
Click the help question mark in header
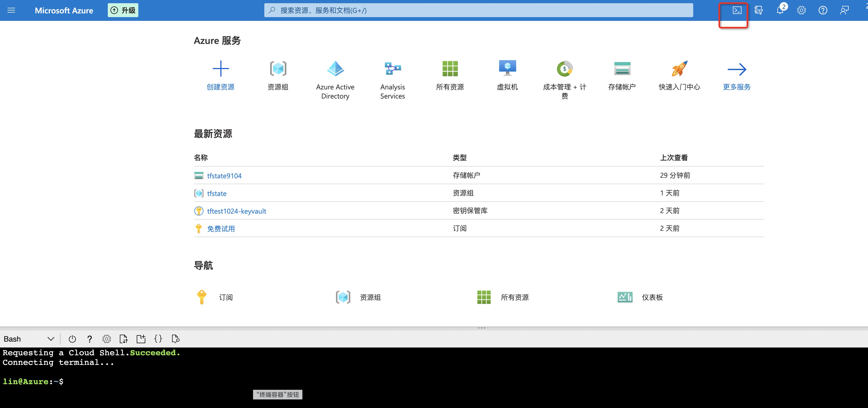pyautogui.click(x=823, y=10)
